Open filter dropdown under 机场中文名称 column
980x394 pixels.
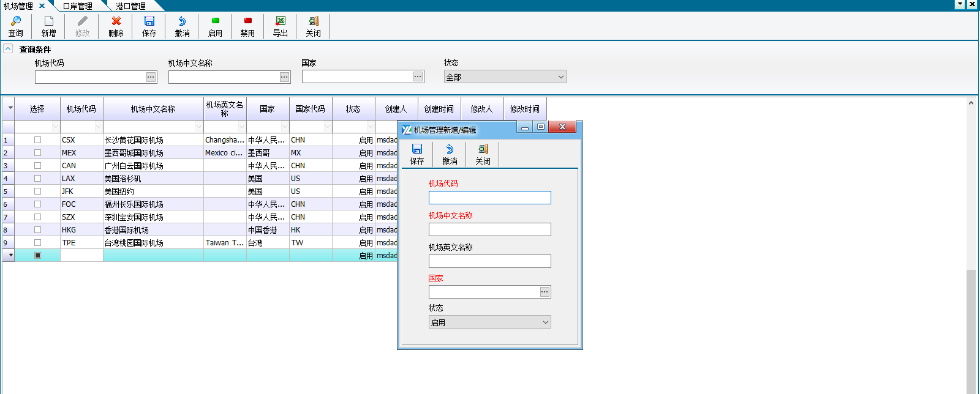coord(199,127)
